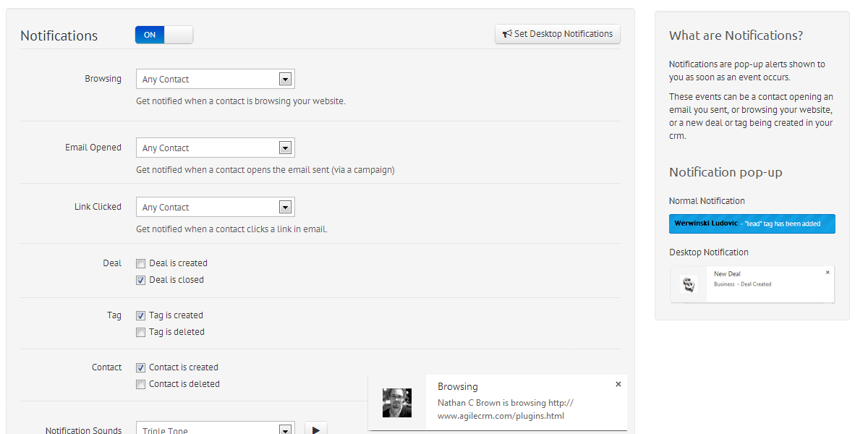Expand the Email Opened dropdown
Screen dimensions: 868x434
(x=216, y=148)
